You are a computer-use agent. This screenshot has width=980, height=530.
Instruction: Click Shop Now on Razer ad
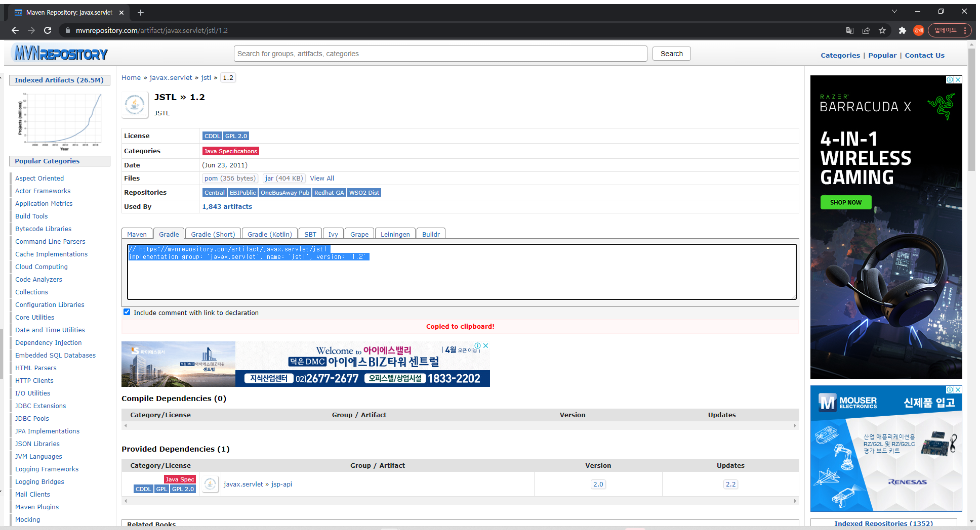[845, 202]
